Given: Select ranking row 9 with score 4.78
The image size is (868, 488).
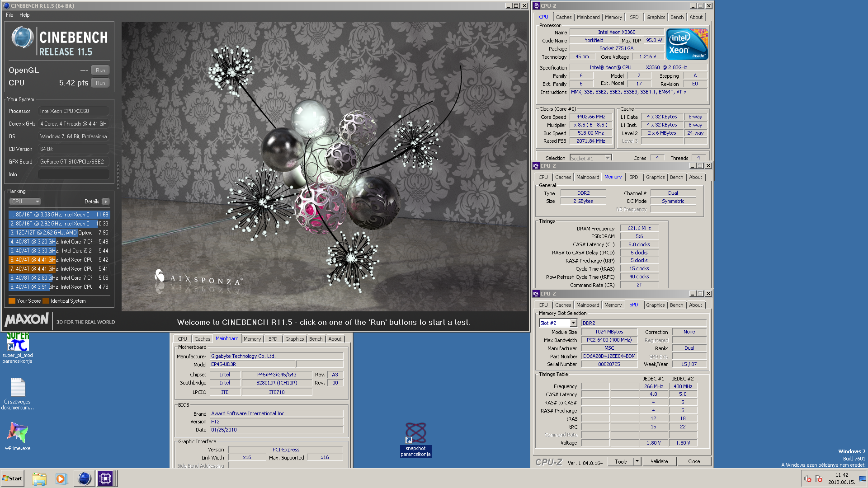Looking at the screenshot, I should click(59, 287).
